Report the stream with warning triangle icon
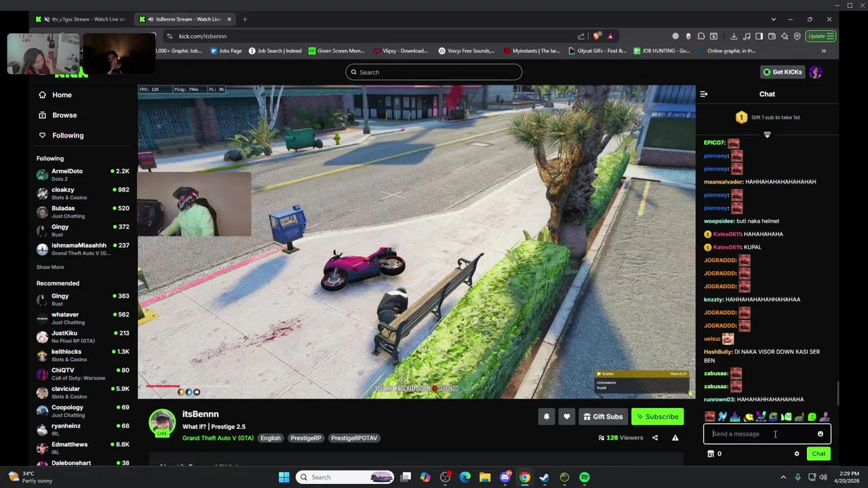 pos(675,438)
